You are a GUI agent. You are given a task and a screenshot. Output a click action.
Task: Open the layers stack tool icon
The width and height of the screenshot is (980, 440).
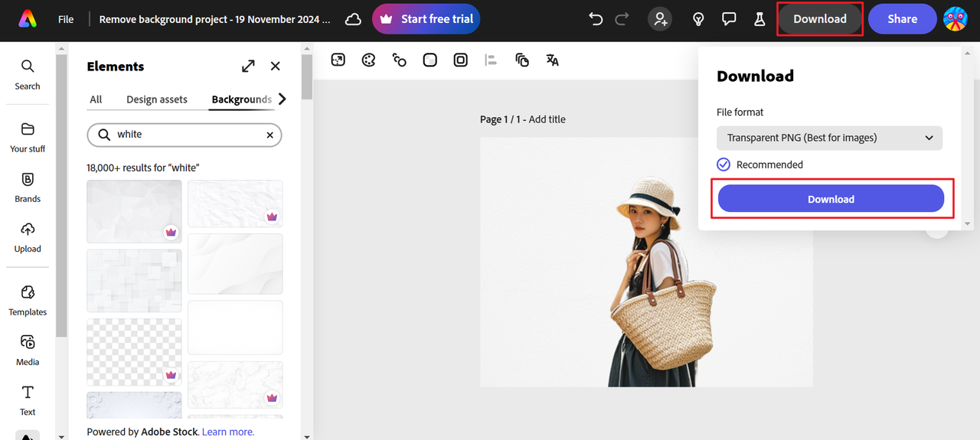pyautogui.click(x=522, y=60)
